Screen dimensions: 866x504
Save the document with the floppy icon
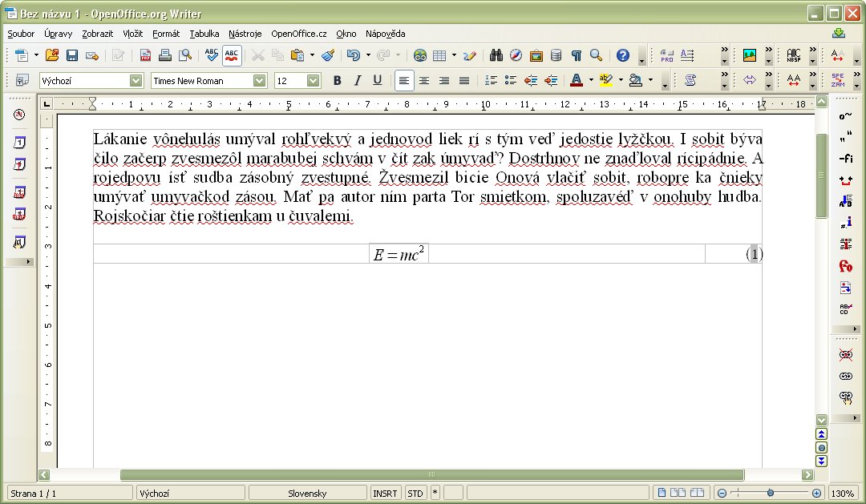click(x=72, y=55)
